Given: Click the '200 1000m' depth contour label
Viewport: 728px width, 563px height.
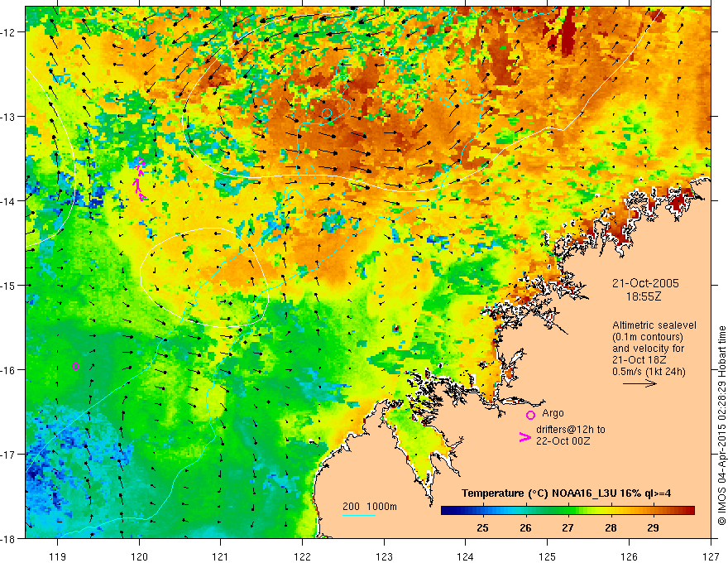Looking at the screenshot, I should click(370, 507).
